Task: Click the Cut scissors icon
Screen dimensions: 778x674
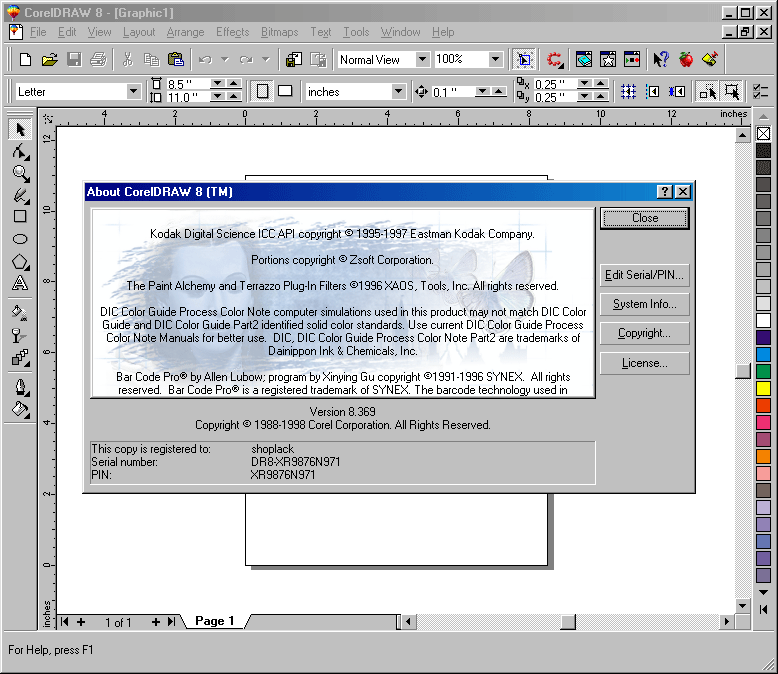Action: coord(128,60)
